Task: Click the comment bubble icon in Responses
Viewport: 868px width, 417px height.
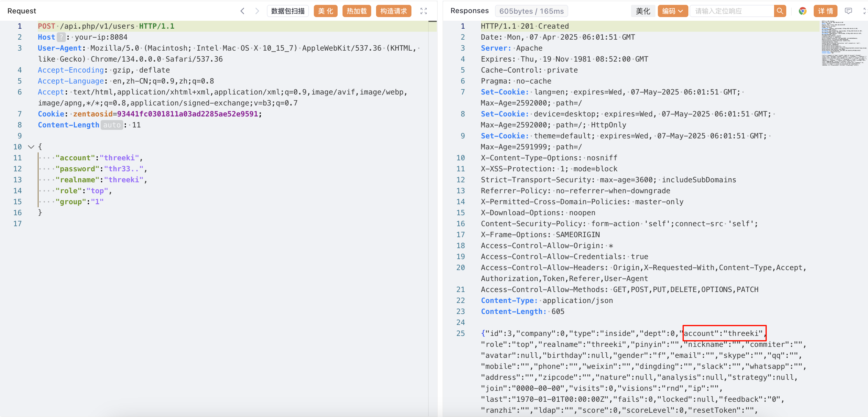Action: pyautogui.click(x=848, y=11)
